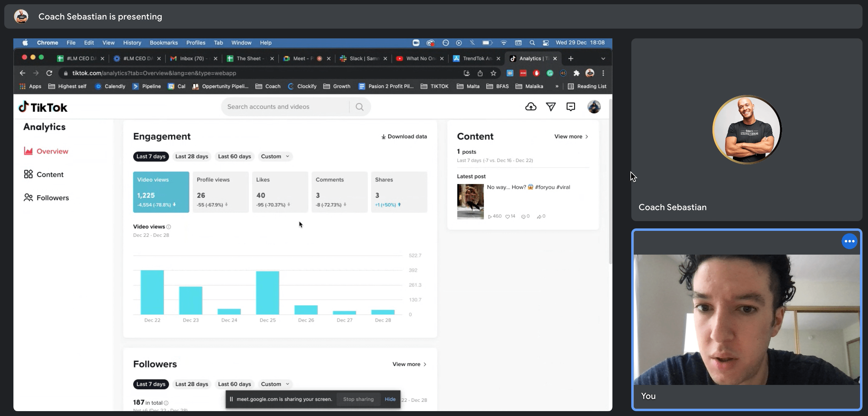The image size is (868, 416).
Task: Click the TikTok upload cloud icon
Action: point(531,107)
